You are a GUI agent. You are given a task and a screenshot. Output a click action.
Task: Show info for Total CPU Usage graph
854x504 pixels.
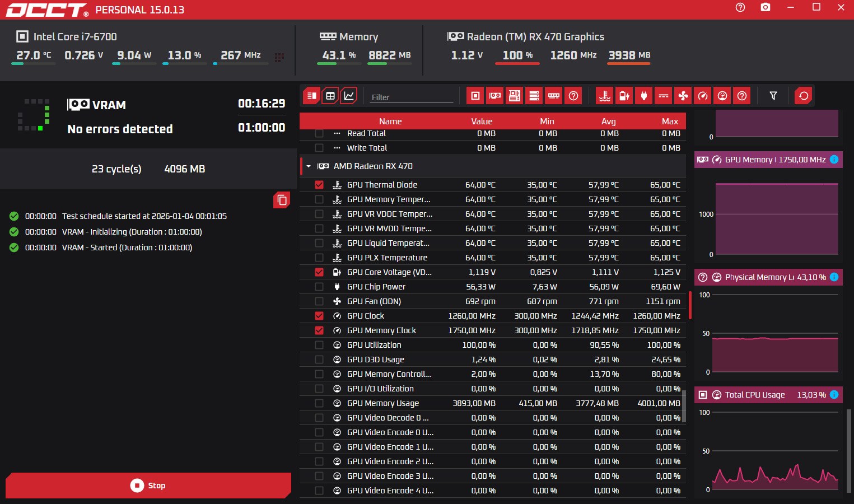tap(834, 395)
